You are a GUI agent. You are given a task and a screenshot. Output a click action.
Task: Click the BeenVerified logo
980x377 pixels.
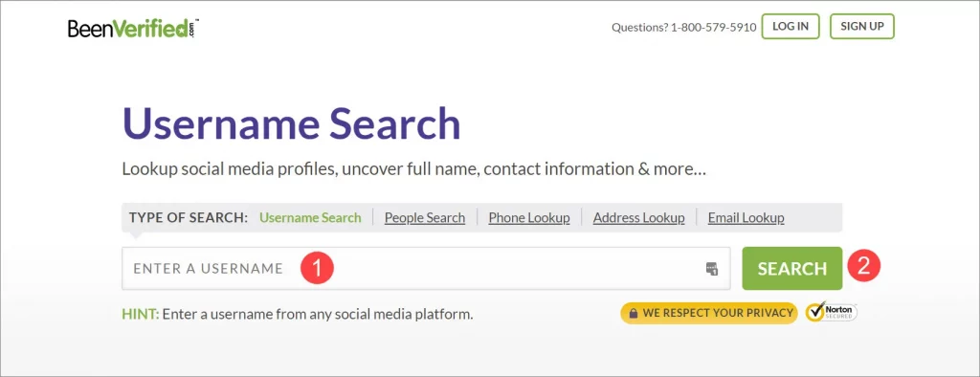tap(133, 29)
